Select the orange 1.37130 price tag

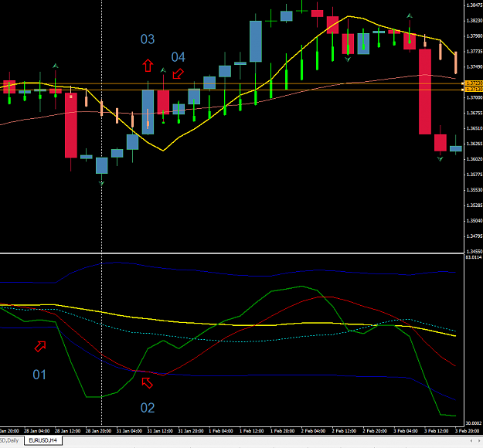tap(474, 90)
